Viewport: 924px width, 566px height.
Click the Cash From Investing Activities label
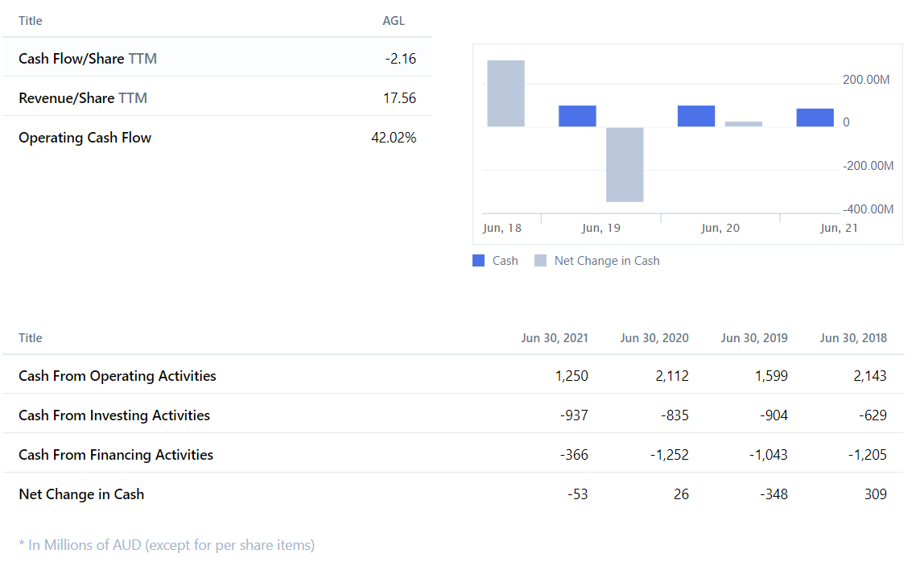pyautogui.click(x=114, y=415)
